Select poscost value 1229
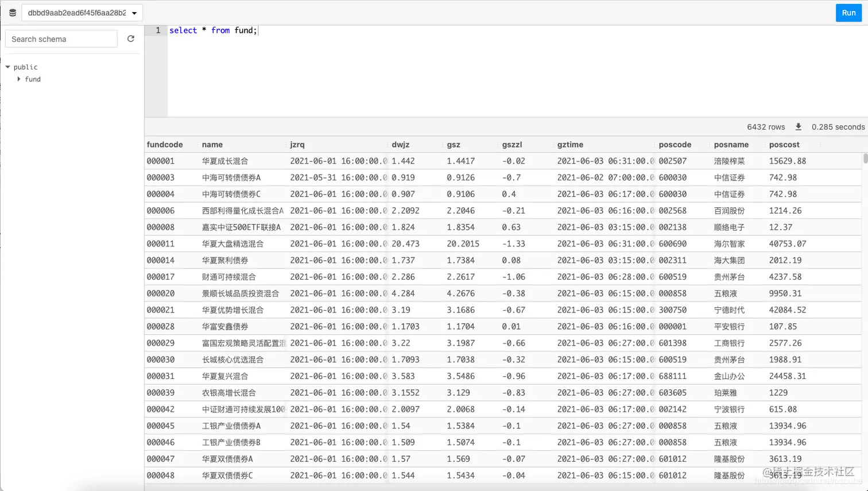Image resolution: width=868 pixels, height=491 pixels. [x=778, y=393]
